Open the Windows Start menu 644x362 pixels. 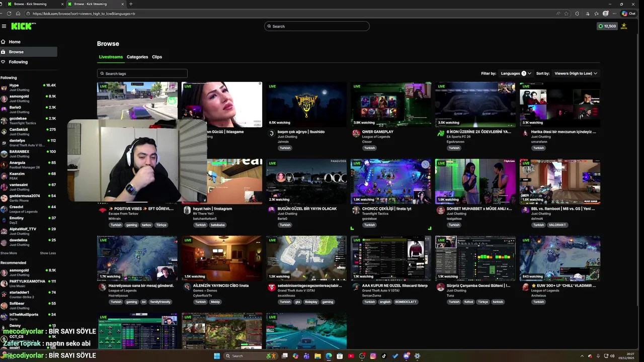(217, 356)
